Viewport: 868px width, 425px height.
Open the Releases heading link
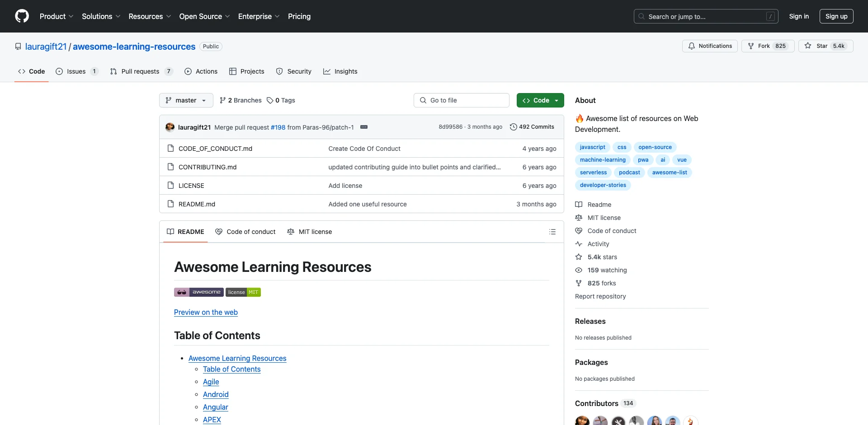590,321
